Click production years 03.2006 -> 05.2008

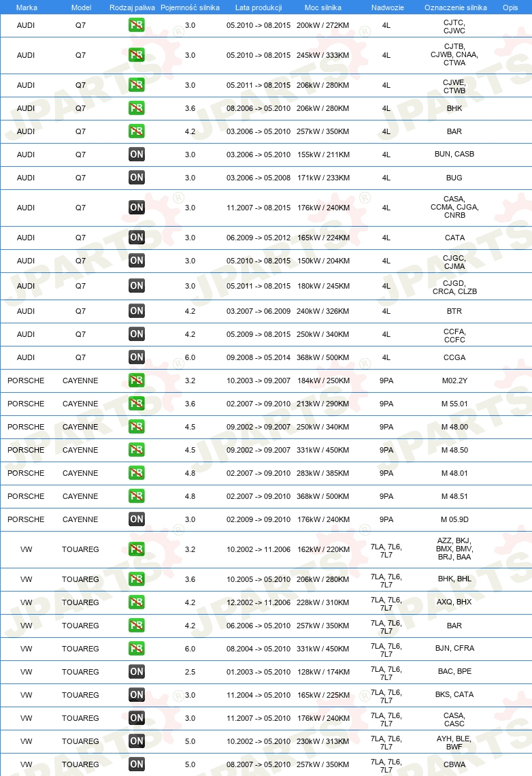[259, 178]
